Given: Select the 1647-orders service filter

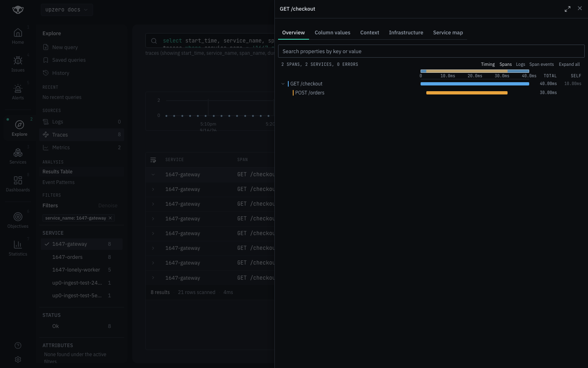Looking at the screenshot, I should click(82, 257).
